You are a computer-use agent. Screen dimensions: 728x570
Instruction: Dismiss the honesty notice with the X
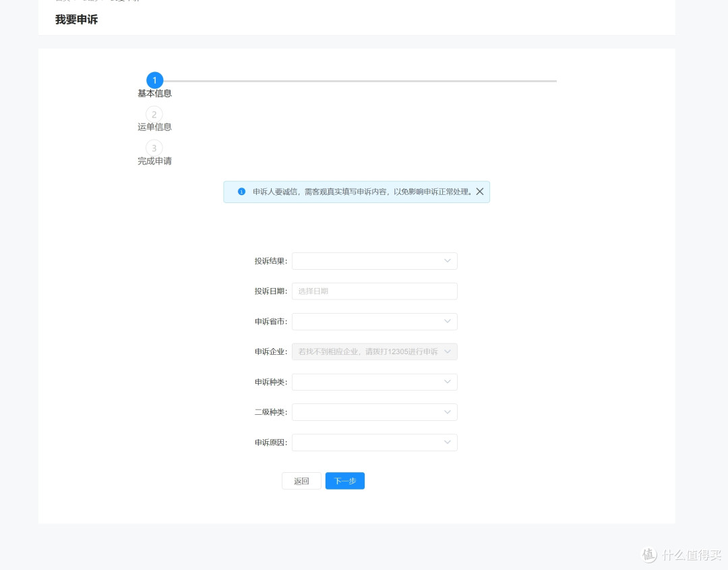480,192
